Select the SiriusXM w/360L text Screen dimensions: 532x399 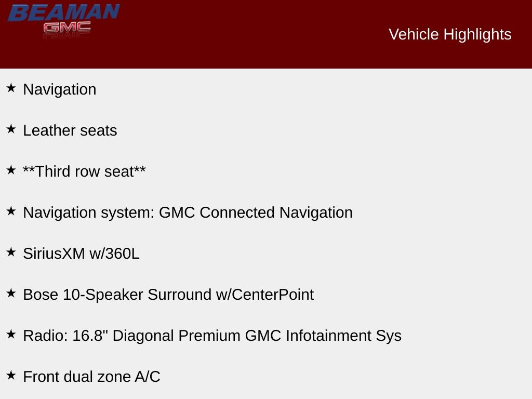click(81, 254)
